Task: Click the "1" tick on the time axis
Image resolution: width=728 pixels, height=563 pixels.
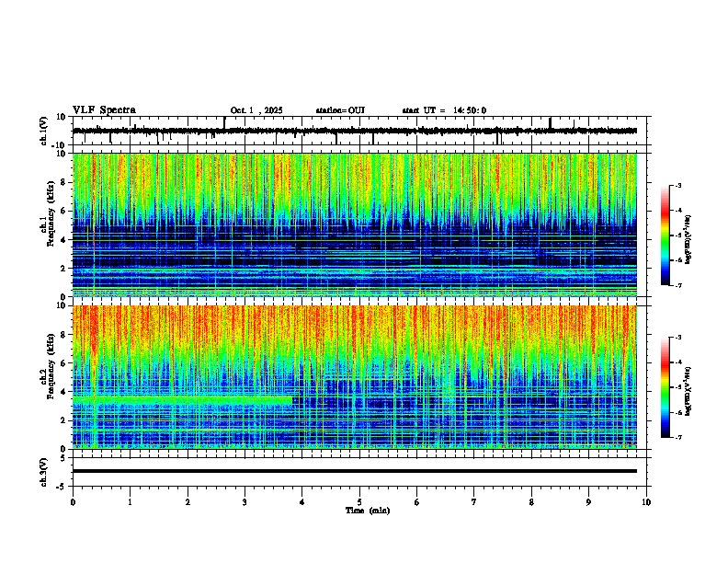Action: pos(131,502)
